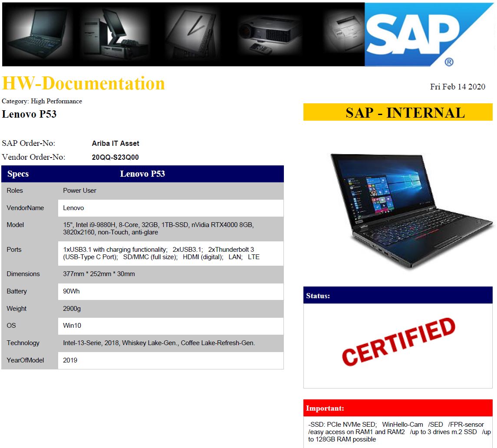Image resolution: width=497 pixels, height=448 pixels.
Task: Click the Category: High Performance line
Action: [42, 101]
